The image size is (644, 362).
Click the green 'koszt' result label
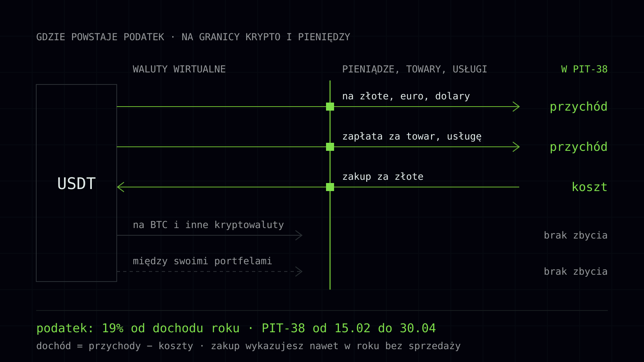tap(590, 187)
